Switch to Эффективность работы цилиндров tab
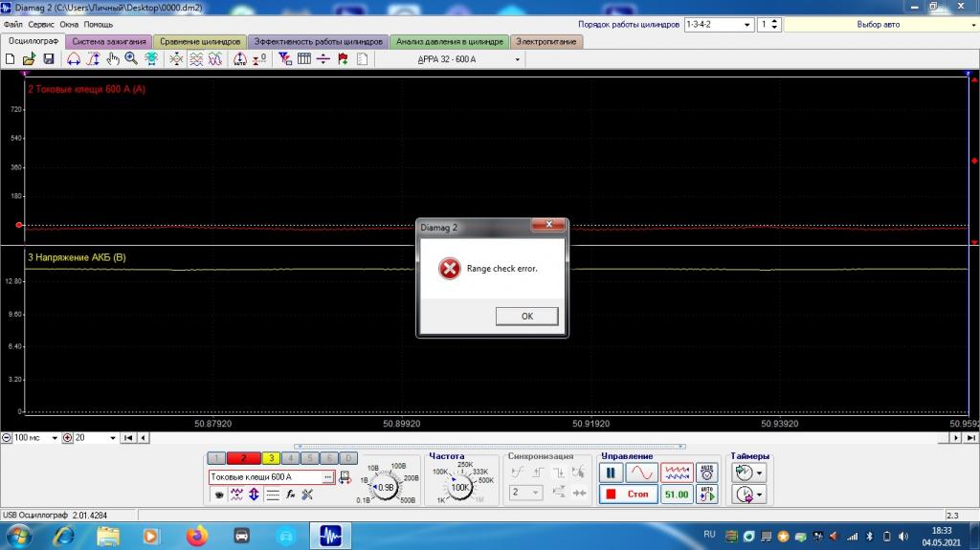980x550 pixels. tap(318, 41)
